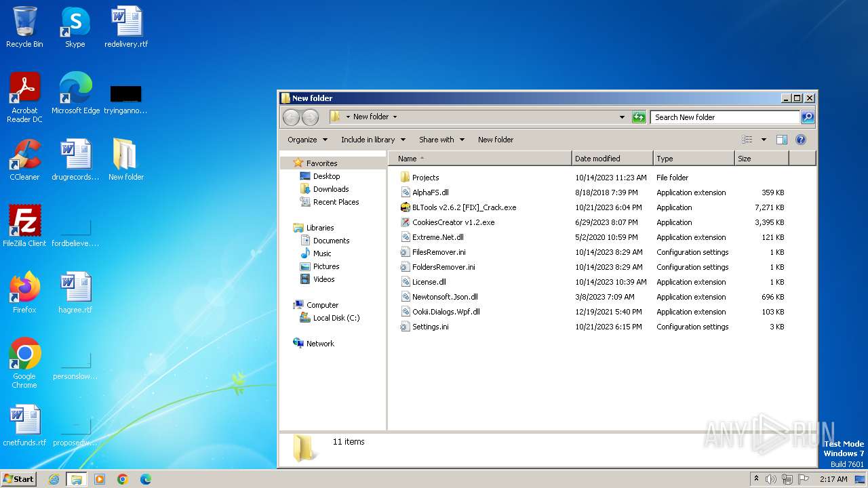Open Edge from the taskbar
868x488 pixels.
[x=145, y=479]
